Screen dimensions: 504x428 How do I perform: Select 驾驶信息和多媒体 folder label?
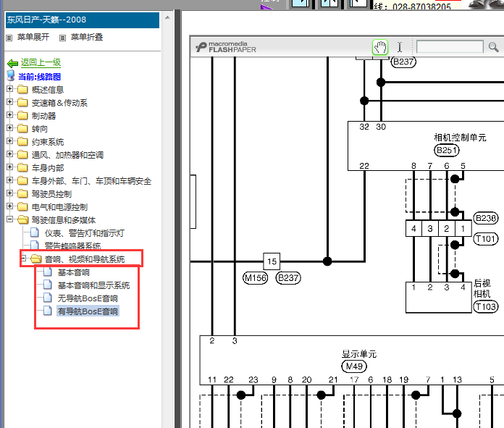click(x=63, y=220)
